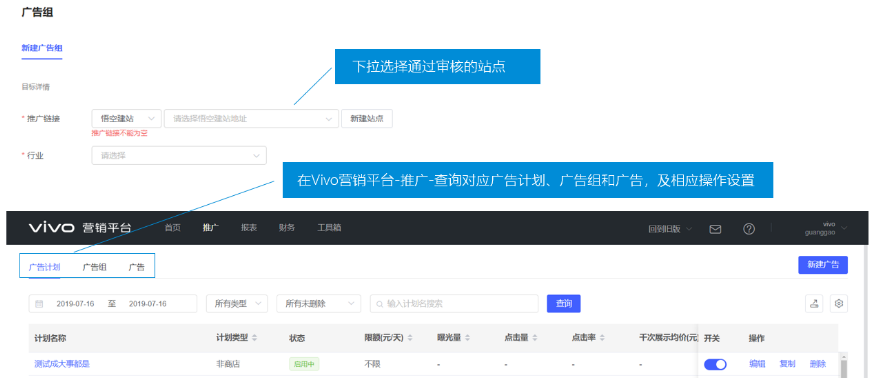Sort by 点击率 column arrows
This screenshot has width=869, height=392.
(602, 338)
